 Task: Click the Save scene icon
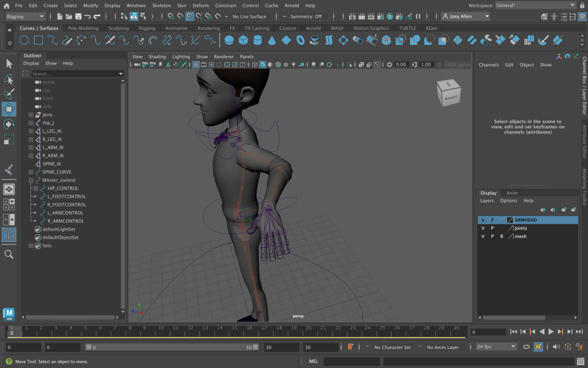click(78, 17)
